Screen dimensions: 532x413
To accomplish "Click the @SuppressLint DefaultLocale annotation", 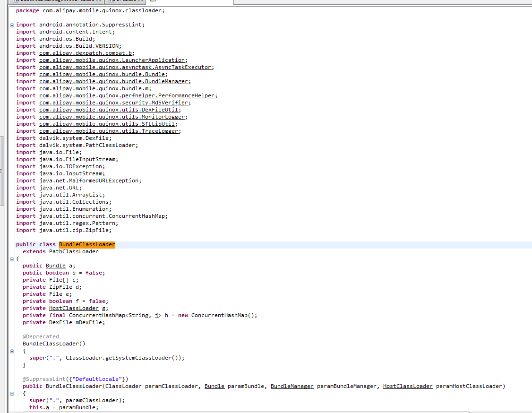I will coord(75,379).
